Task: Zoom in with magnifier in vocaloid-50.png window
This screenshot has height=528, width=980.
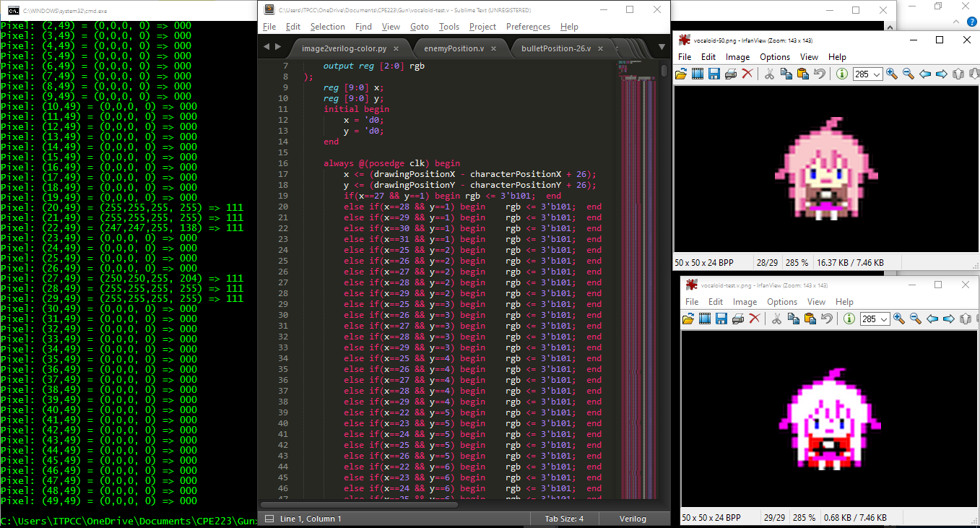Action: coord(892,74)
